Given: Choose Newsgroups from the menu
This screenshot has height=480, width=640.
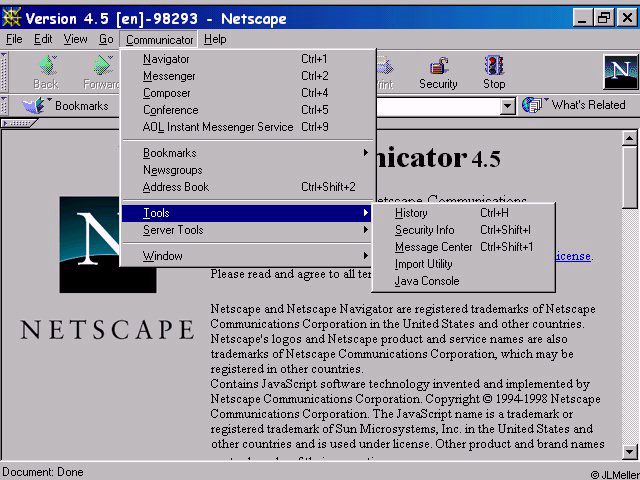Looking at the screenshot, I should click(247, 170).
